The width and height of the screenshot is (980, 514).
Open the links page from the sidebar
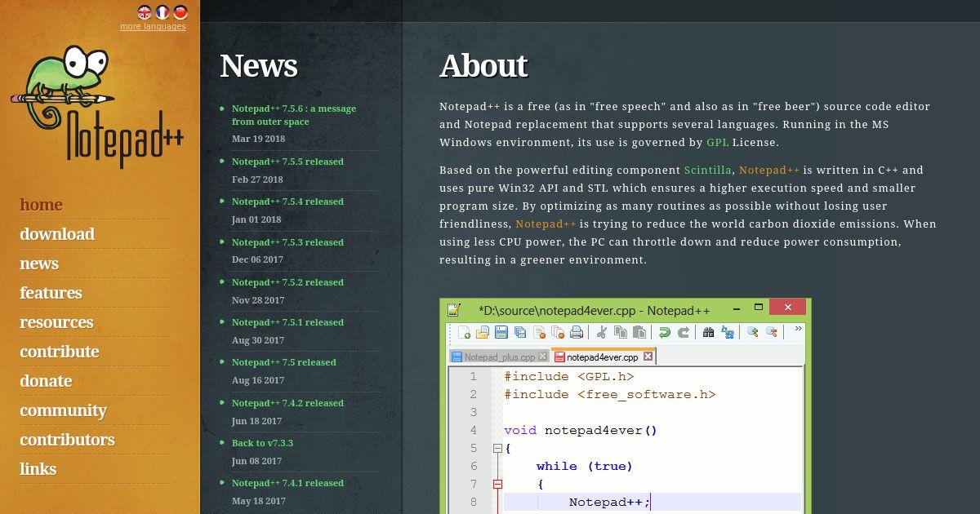[38, 469]
